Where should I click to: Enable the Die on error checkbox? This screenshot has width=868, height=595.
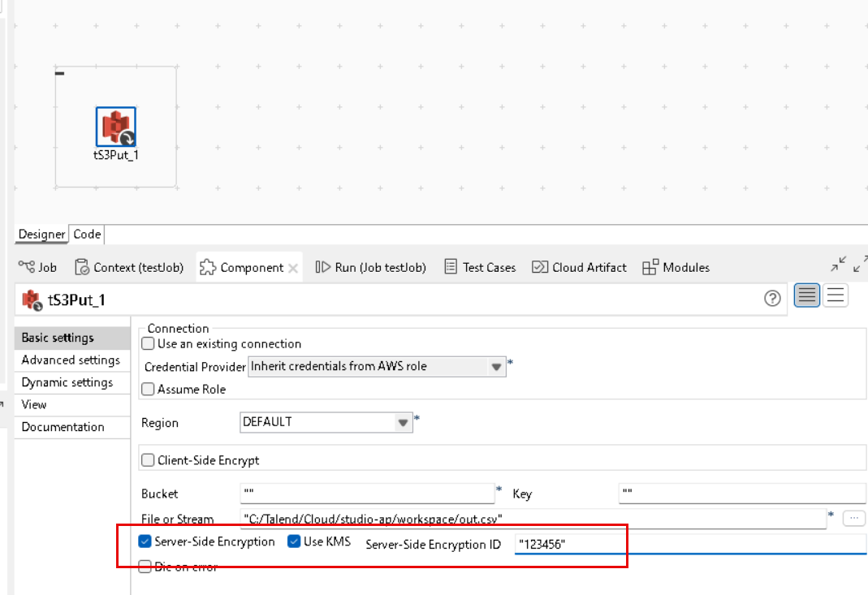[145, 567]
